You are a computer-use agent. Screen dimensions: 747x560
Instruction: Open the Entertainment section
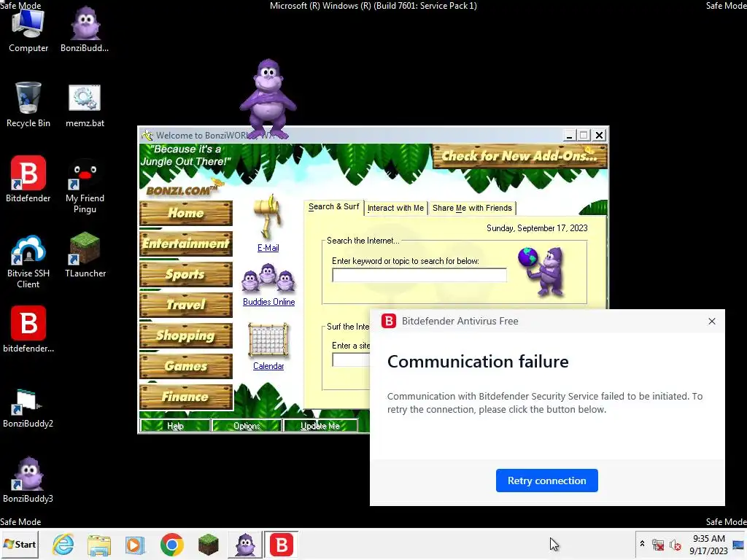[x=186, y=244]
